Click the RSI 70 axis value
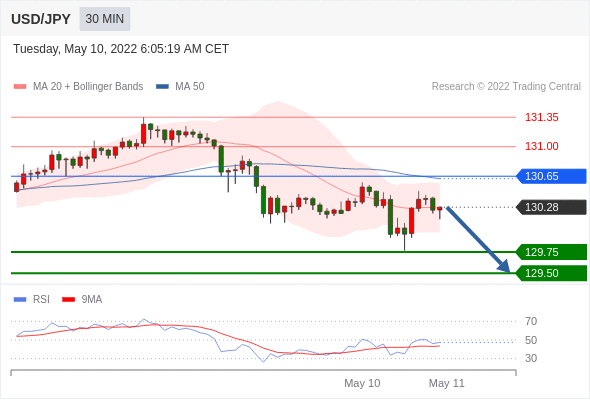Screen dimensions: 590x400 point(531,321)
